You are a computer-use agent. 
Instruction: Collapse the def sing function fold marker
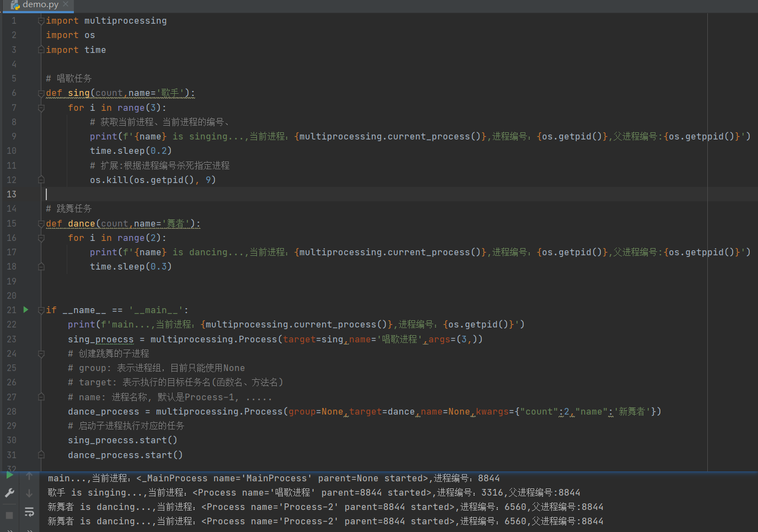coord(41,93)
